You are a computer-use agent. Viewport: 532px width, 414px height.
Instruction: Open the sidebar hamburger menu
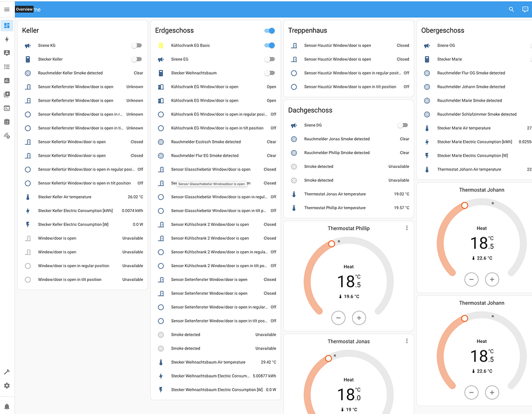(x=7, y=9)
